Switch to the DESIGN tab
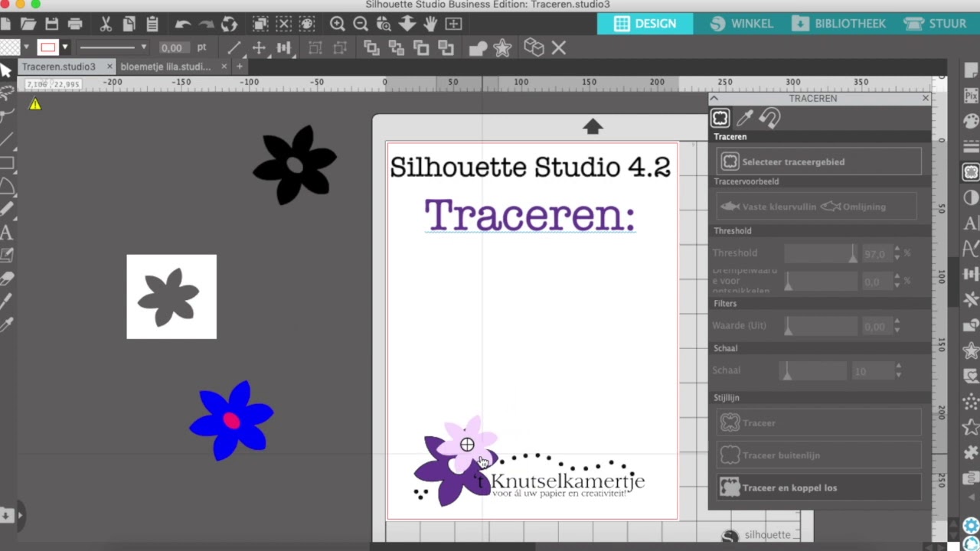The width and height of the screenshot is (980, 551). pyautogui.click(x=645, y=24)
